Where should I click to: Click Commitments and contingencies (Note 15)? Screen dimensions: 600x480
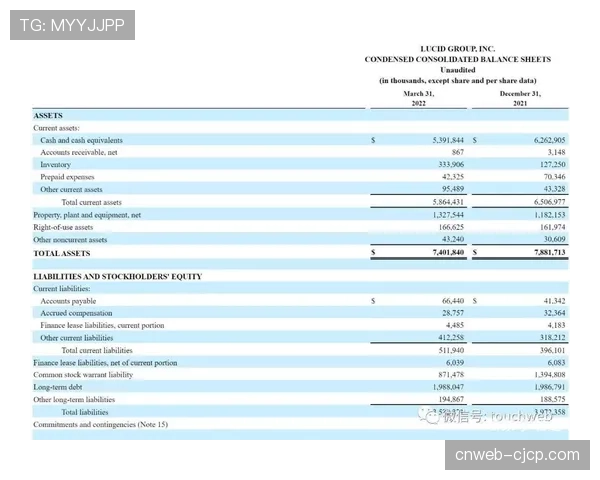(x=100, y=424)
